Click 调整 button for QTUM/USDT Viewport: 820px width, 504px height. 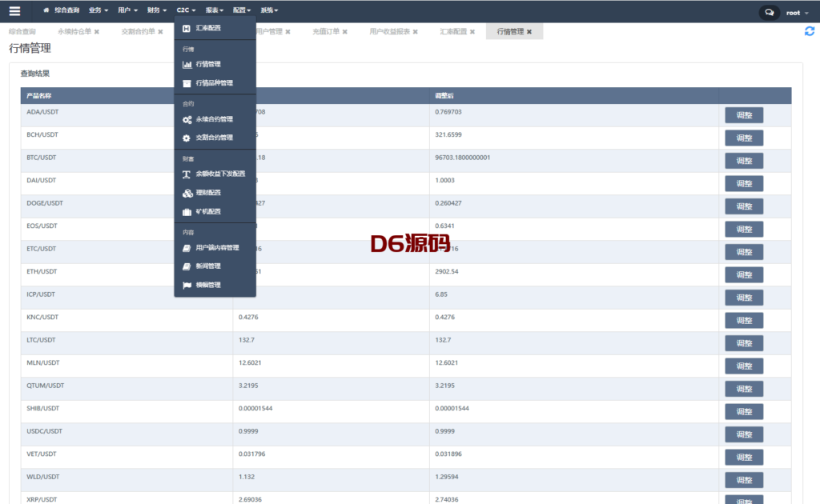tap(744, 389)
